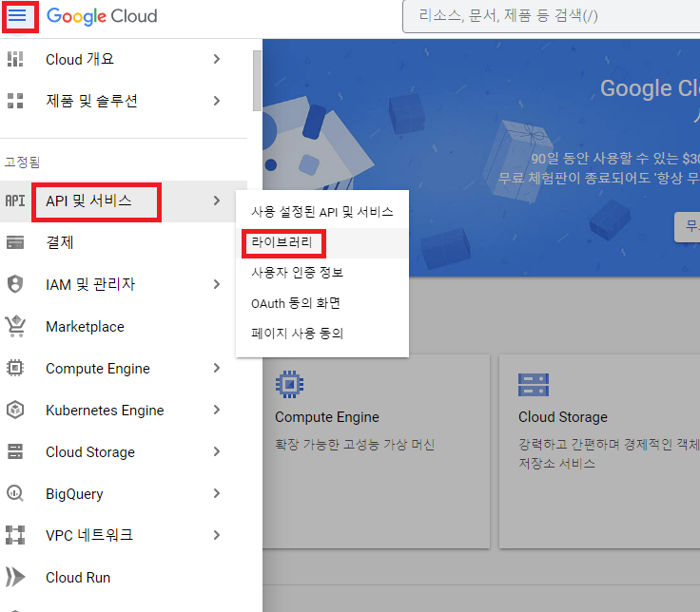Select 페이지 사용 동의 submenu item
The image size is (700, 612).
coord(321,334)
